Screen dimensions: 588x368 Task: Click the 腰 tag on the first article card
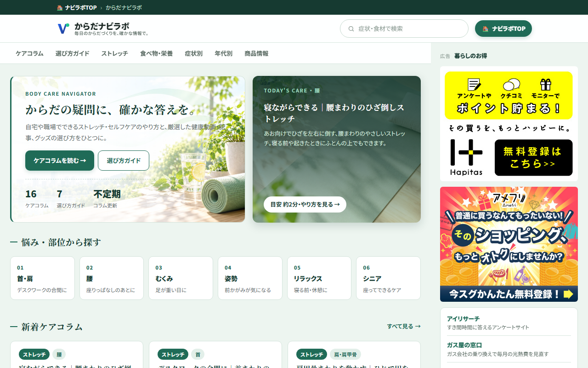[x=59, y=354]
